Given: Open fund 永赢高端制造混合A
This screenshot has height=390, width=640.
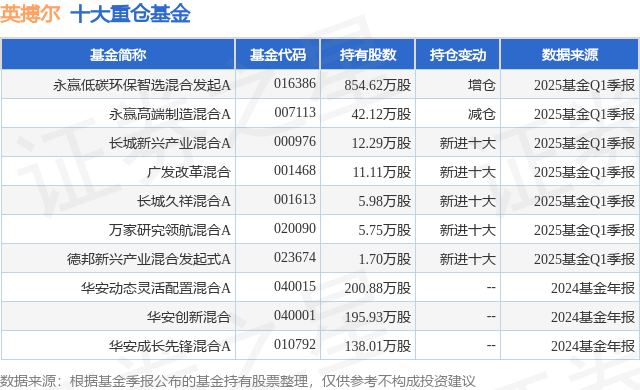Looking at the screenshot, I should pos(169,114).
